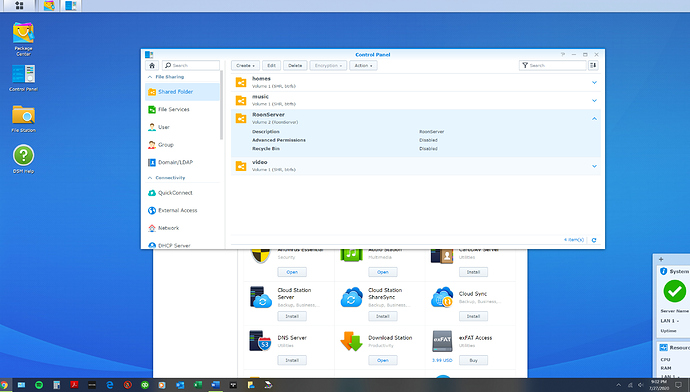Open Antivirus Essential in Package Center
The image size is (690, 392).
(x=292, y=272)
